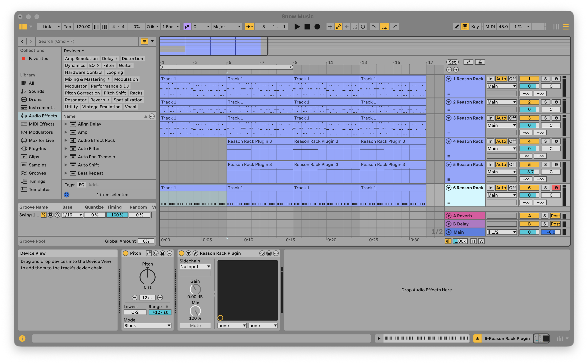Open Sidechain No Input dropdown
This screenshot has height=364, width=588.
[195, 266]
